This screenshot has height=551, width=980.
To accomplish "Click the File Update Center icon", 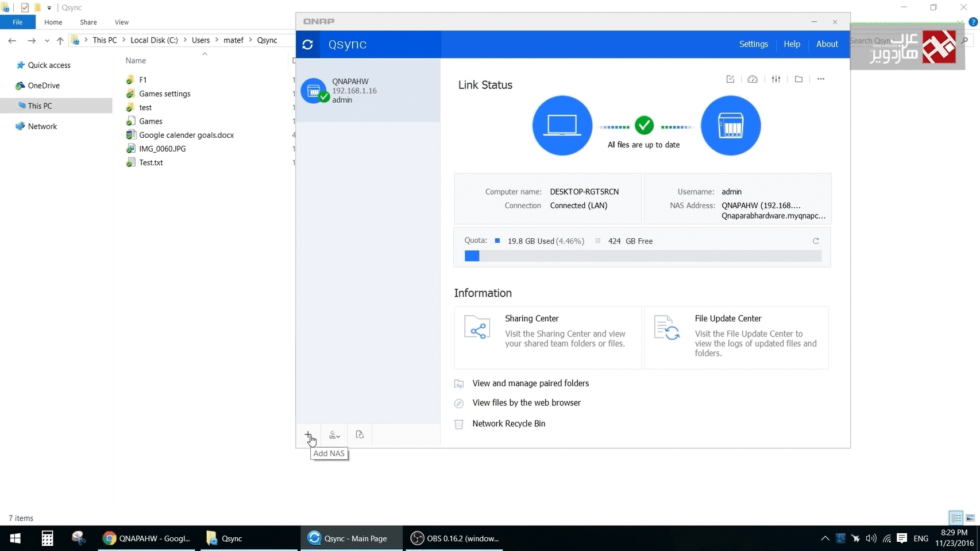I will coord(667,328).
